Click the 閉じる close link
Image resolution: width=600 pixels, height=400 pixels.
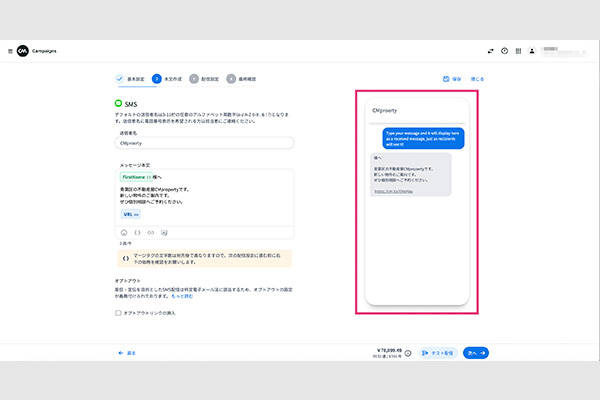click(x=477, y=78)
